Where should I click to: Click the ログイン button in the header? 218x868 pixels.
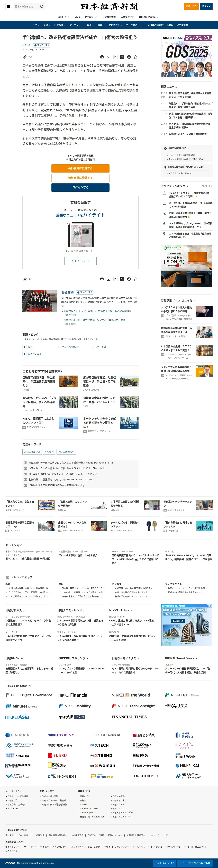coord(206,6)
